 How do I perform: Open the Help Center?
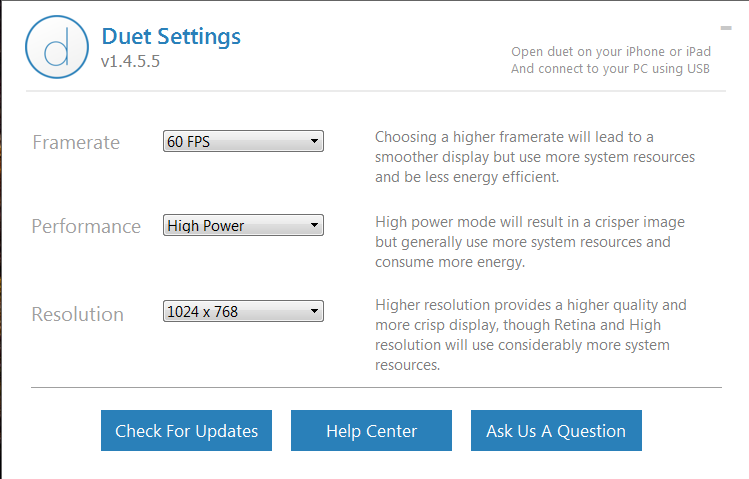(371, 430)
